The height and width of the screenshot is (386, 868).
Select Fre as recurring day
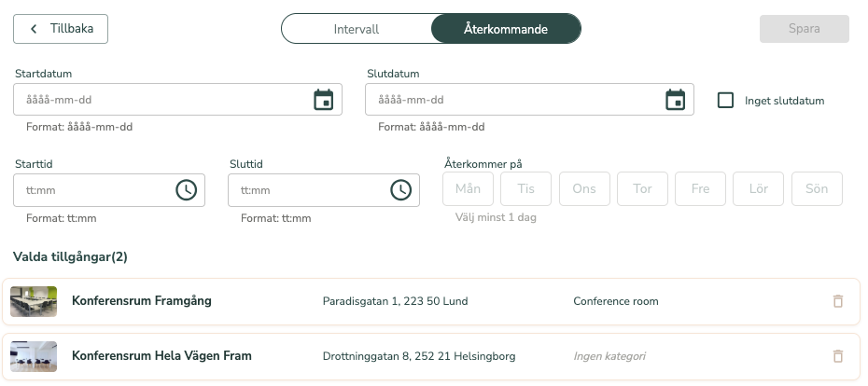tap(700, 188)
